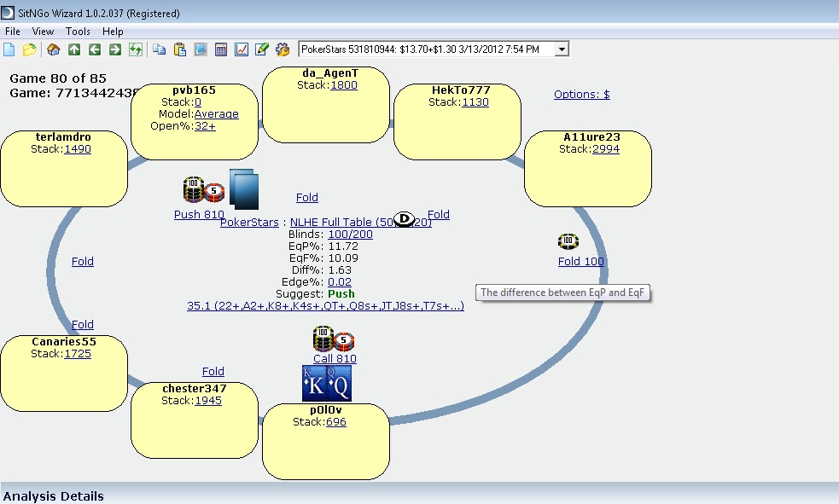Click the home icon in the toolbar

tap(54, 49)
